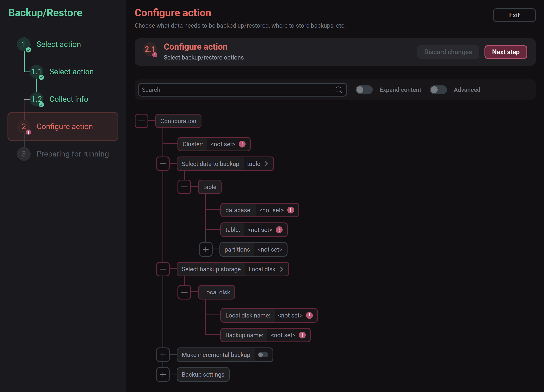
Task: Click warning icon on Local disk name
Action: tap(309, 316)
